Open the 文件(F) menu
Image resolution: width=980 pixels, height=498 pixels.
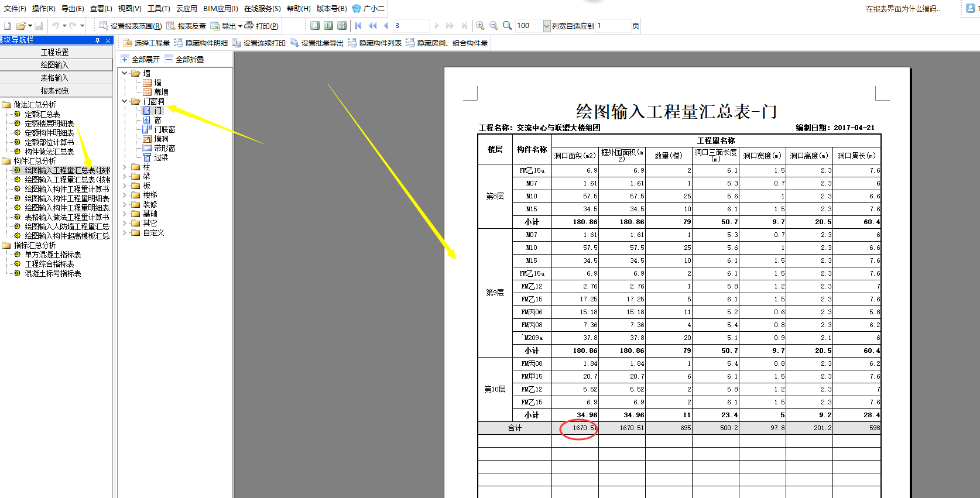click(15, 8)
